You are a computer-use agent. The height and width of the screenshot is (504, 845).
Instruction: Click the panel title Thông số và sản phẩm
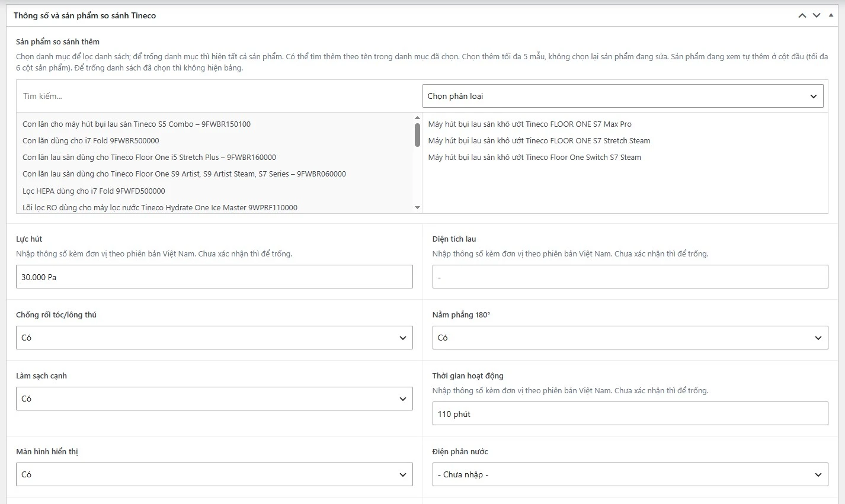pos(85,15)
